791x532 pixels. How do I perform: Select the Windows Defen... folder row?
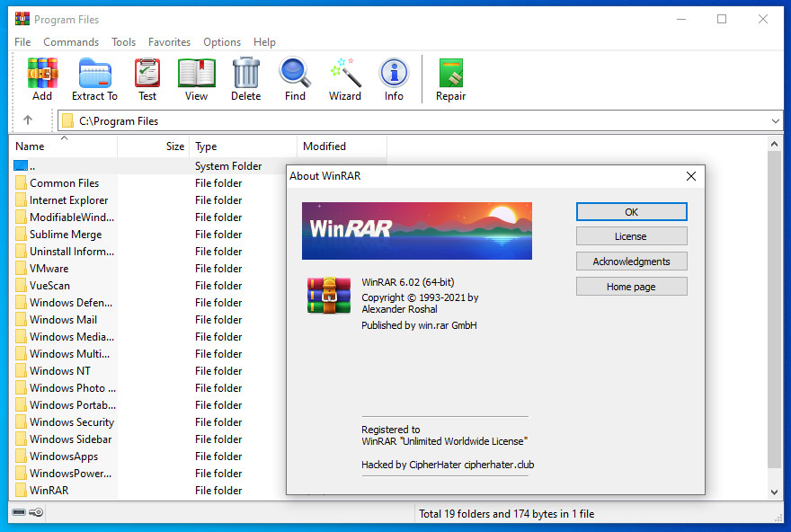(65, 302)
